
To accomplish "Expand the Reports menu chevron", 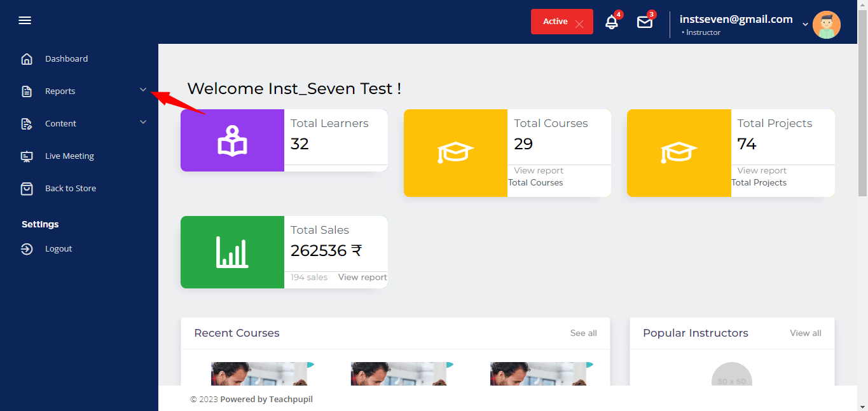I will click(x=143, y=90).
